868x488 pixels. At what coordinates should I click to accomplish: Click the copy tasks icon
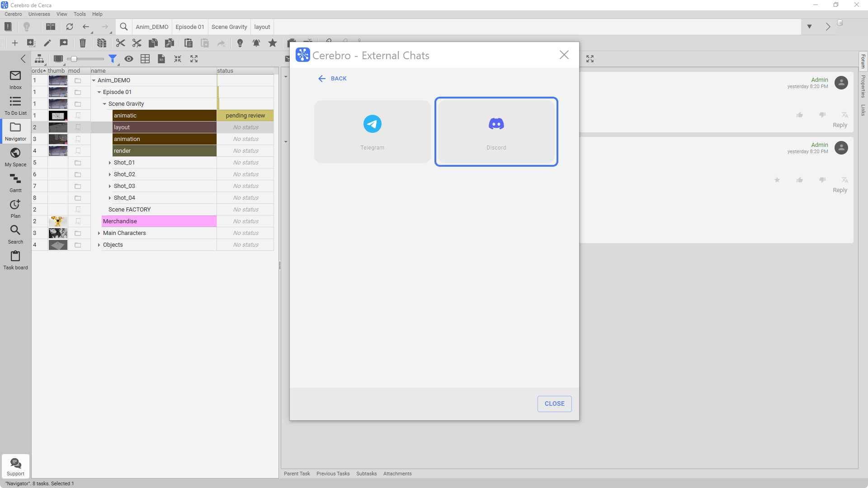coord(153,43)
